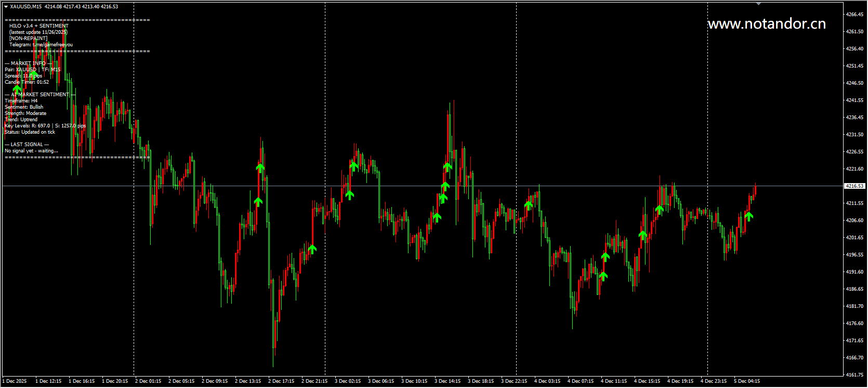Click the (lastest update 11/26/2025) line
Screen dimensions: 868x388
[38, 32]
